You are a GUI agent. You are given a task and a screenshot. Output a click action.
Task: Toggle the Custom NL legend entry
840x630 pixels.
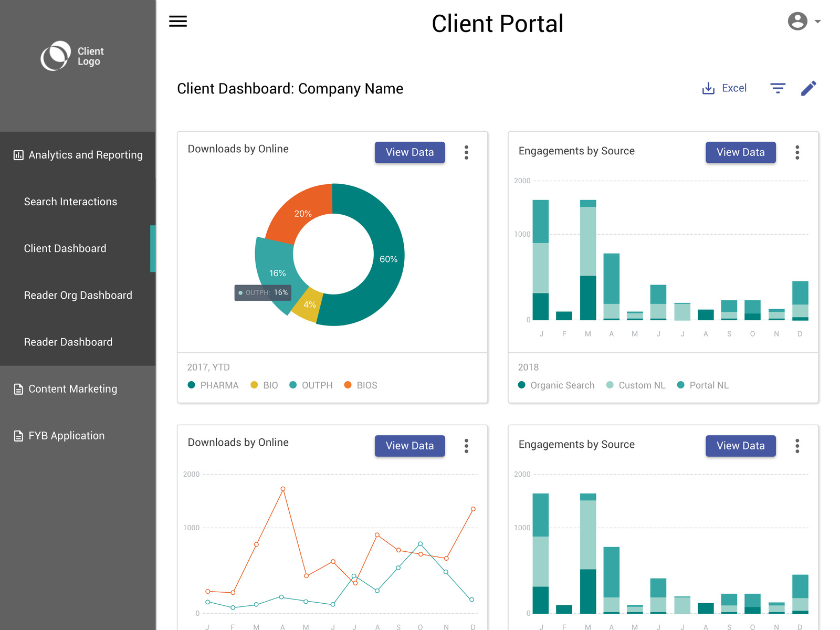point(635,385)
